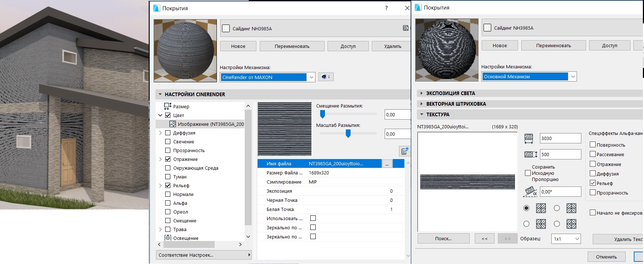Open CineRender от MAXON engine dropdown
Screen dimensions: 644x264
pos(267,77)
